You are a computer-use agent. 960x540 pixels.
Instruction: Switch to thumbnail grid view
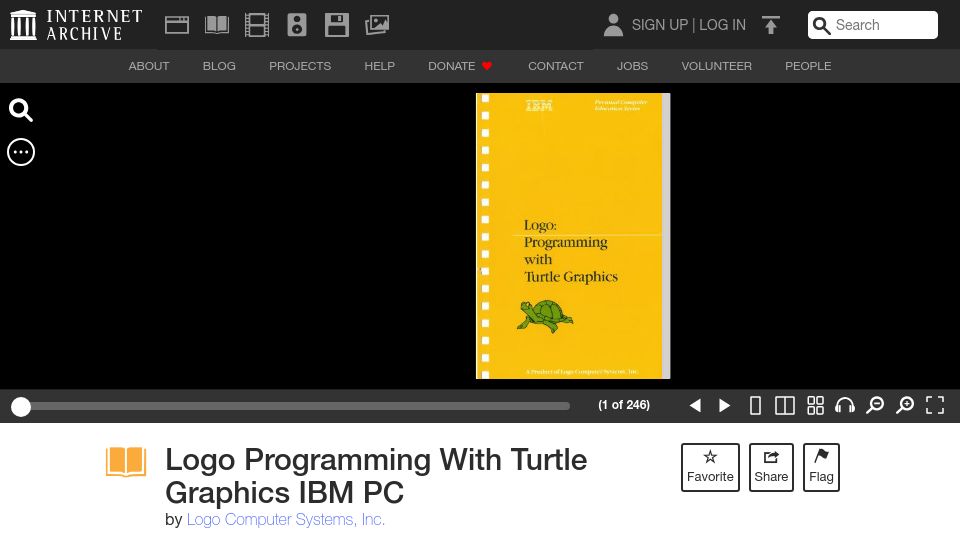coord(816,405)
